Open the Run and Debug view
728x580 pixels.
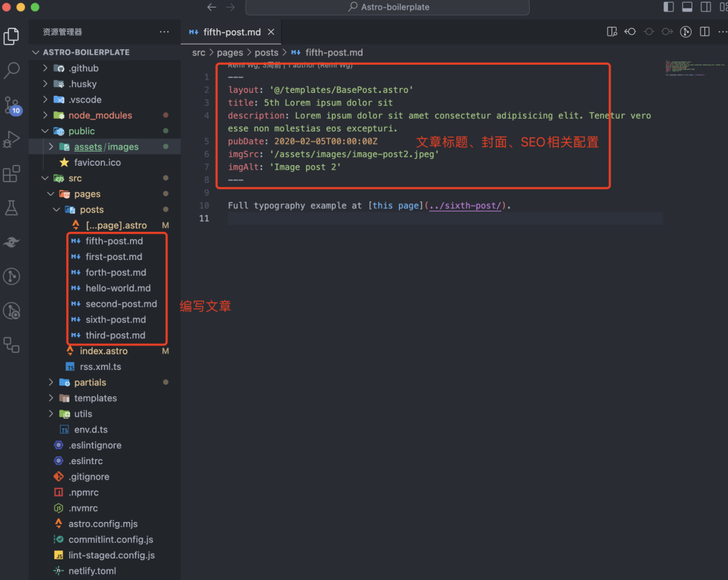(x=12, y=139)
